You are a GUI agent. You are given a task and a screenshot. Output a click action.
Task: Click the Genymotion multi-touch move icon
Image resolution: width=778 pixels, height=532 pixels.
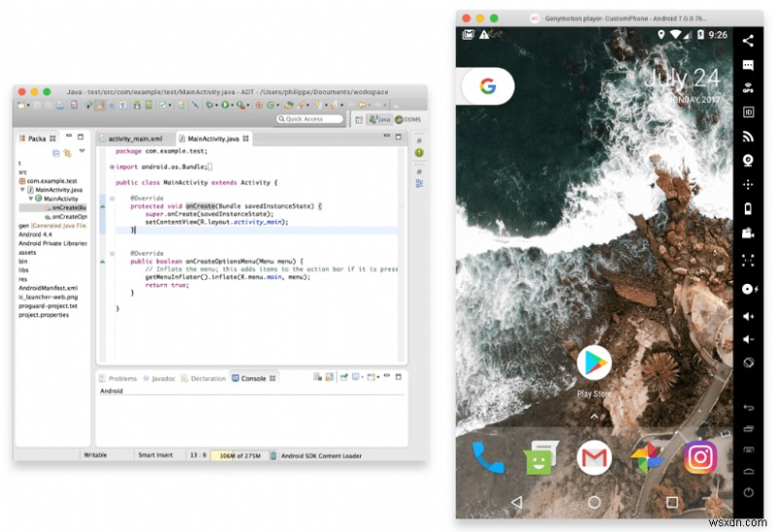(x=748, y=185)
